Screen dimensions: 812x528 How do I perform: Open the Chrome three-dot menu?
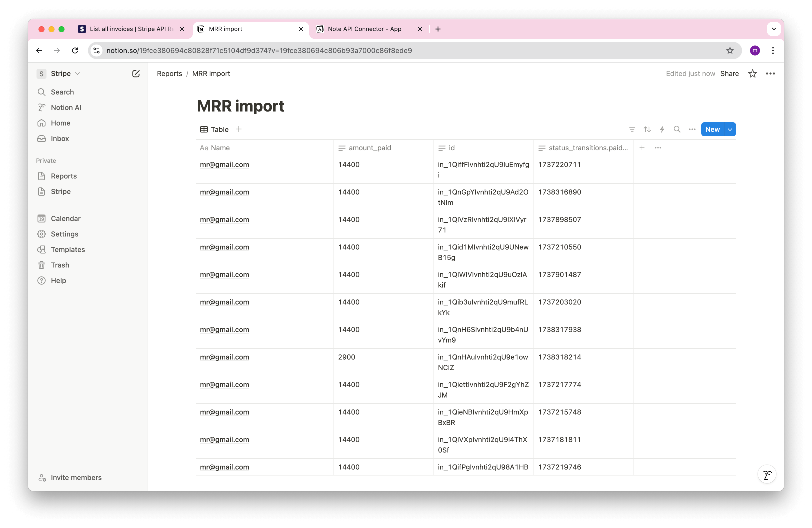coord(773,50)
